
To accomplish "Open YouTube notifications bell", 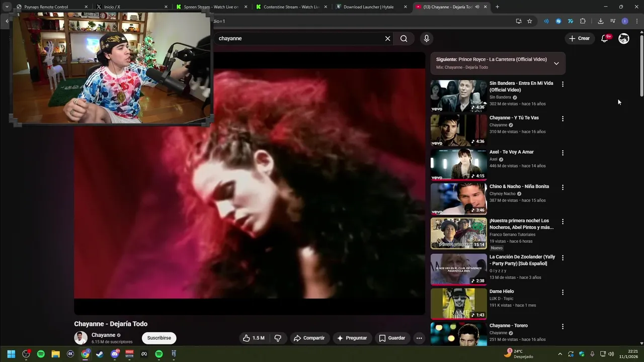I will coord(605,39).
